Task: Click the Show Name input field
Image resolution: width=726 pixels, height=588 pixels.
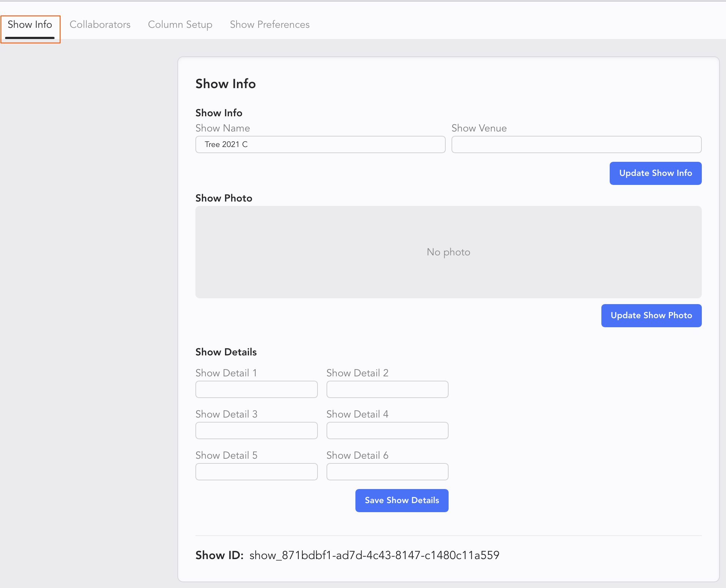Action: click(x=320, y=144)
